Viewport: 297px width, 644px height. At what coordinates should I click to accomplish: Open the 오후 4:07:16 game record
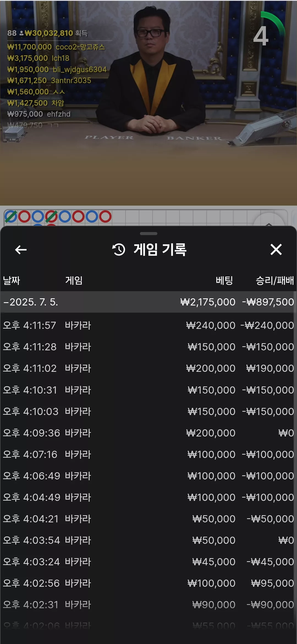coord(148,454)
